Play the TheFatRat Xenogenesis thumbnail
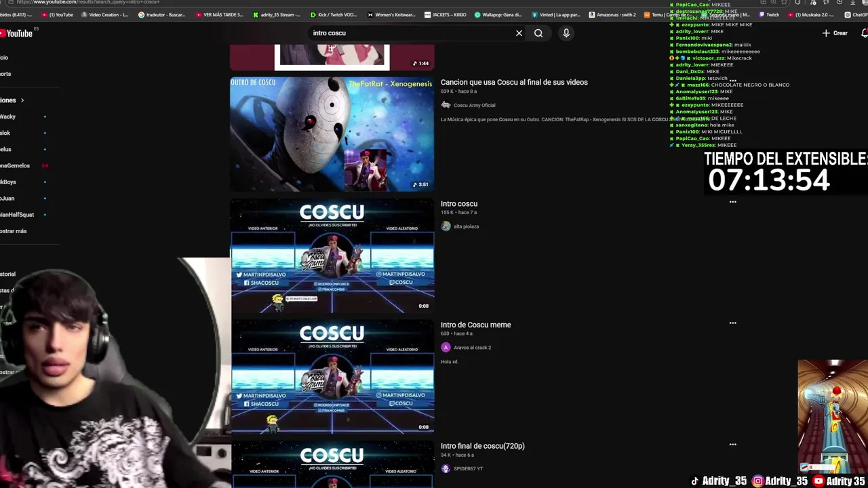Viewport: 868px width, 488px height. click(x=332, y=134)
